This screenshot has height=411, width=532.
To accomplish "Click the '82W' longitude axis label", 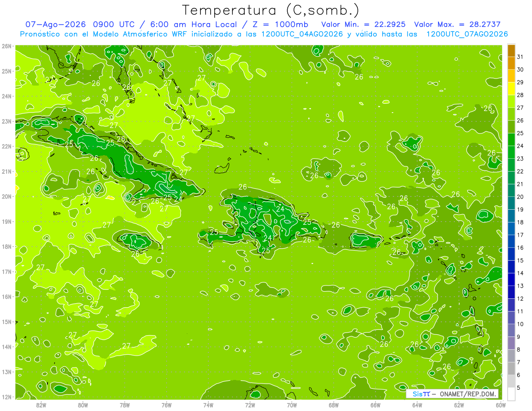I will (41, 405).
